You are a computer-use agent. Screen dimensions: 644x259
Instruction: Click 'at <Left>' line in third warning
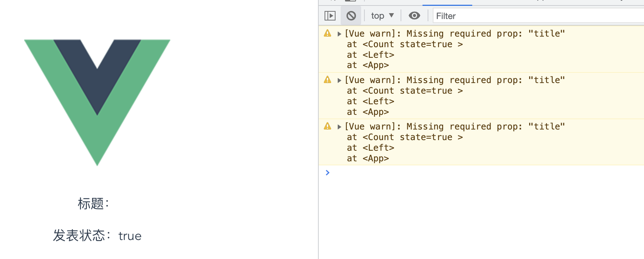coord(371,148)
